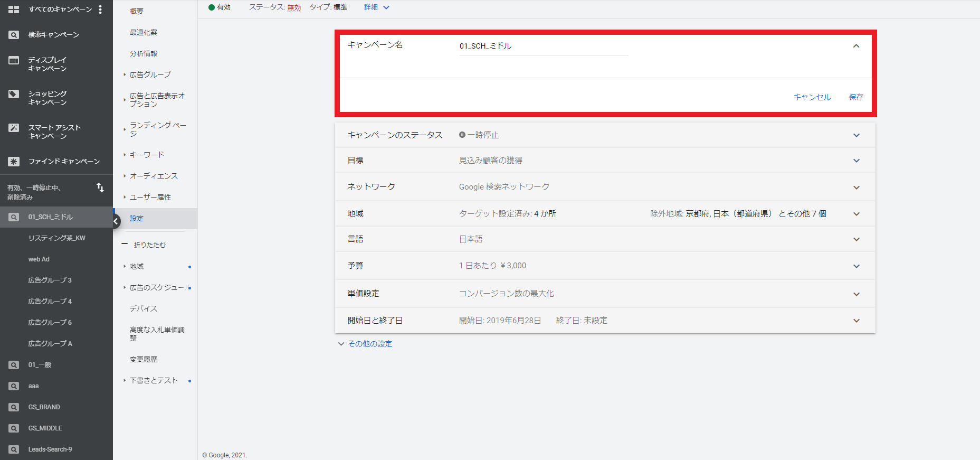
Task: Edit the campaign name field 01_SCH_ミドル
Action: [544, 46]
